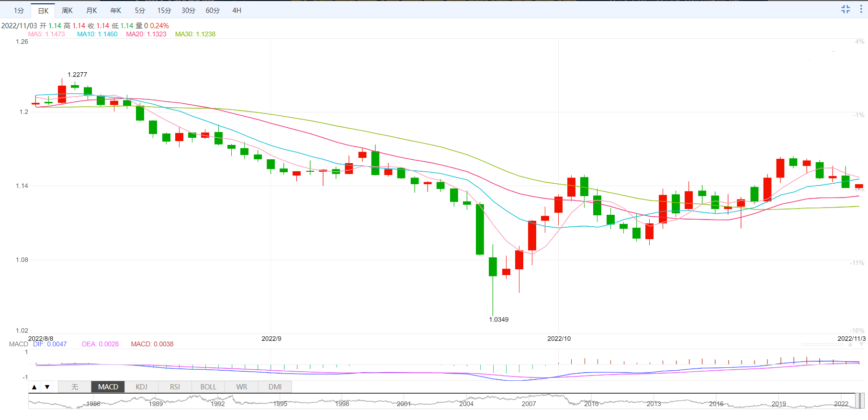The height and width of the screenshot is (420, 868).
Task: Click the down triangle indicator arrow
Action: click(47, 387)
